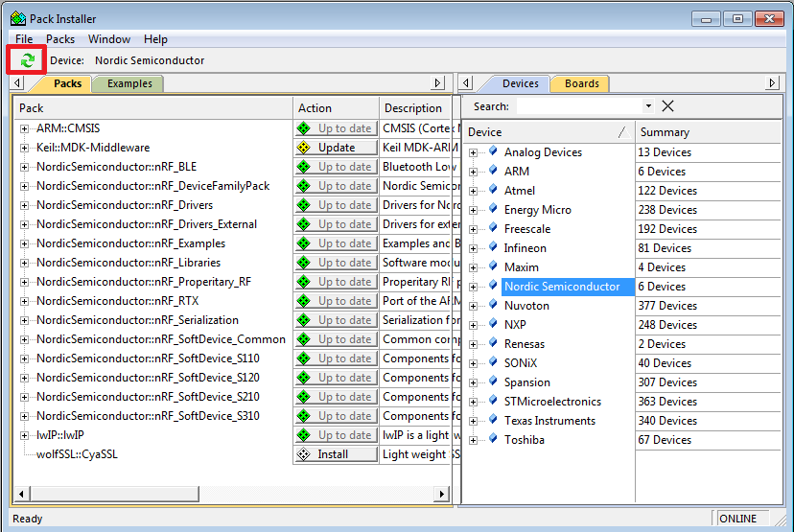Select the wolfSSL::CyaSSL pack row
The width and height of the screenshot is (794, 532).
coord(77,454)
